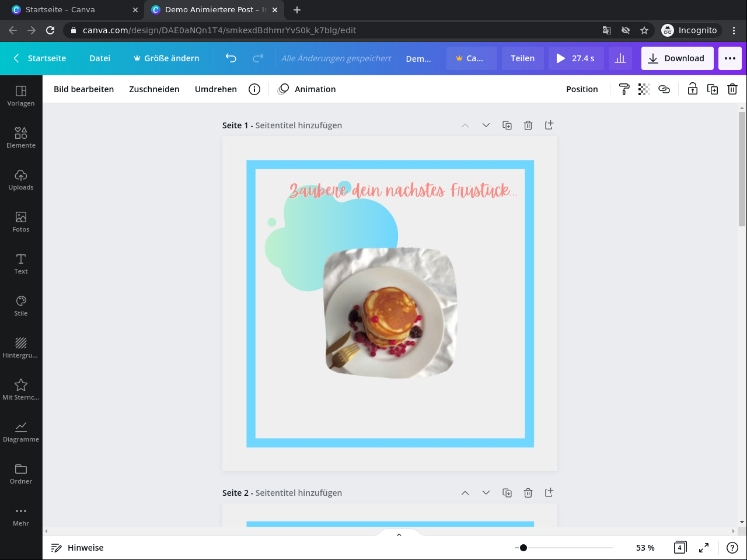Open Hinweise notes panel
747x560 pixels.
[x=77, y=548]
